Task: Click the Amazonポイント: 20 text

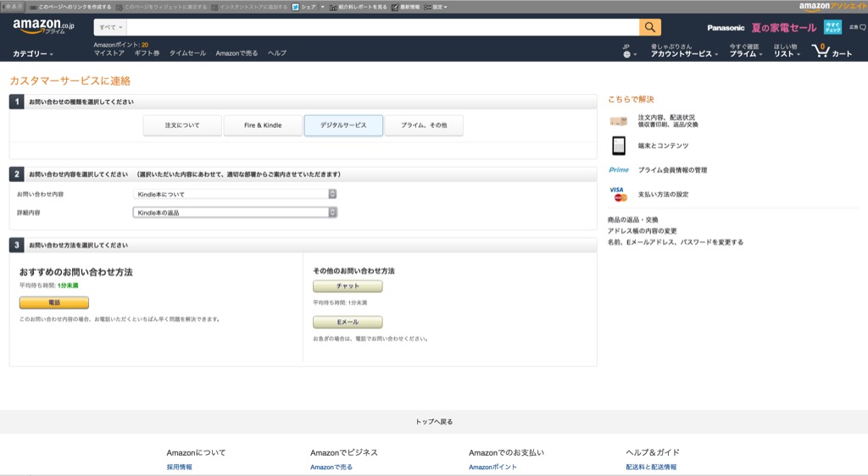Action: [120, 45]
